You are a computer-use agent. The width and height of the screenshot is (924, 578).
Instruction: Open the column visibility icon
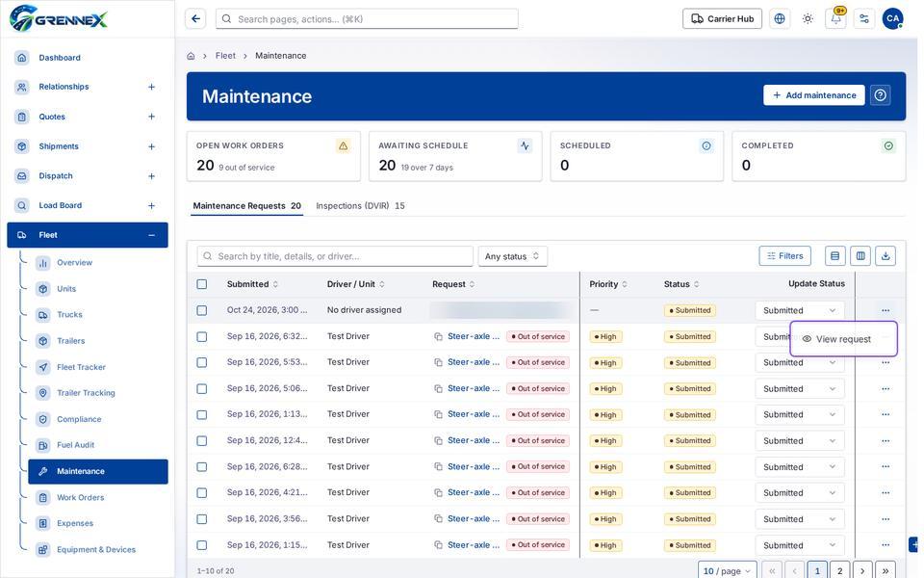tap(860, 256)
